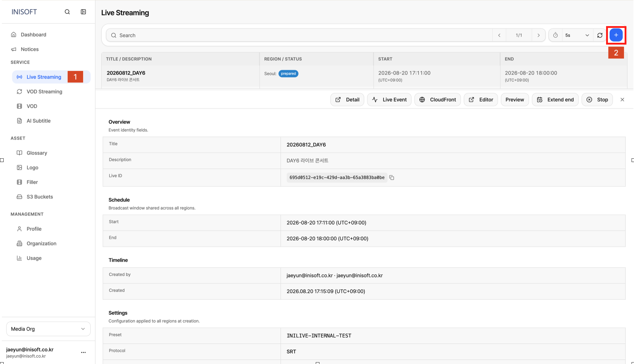Viewport: 634px width, 364px height.
Task: Navigate to VOD Streaming
Action: pyautogui.click(x=44, y=92)
